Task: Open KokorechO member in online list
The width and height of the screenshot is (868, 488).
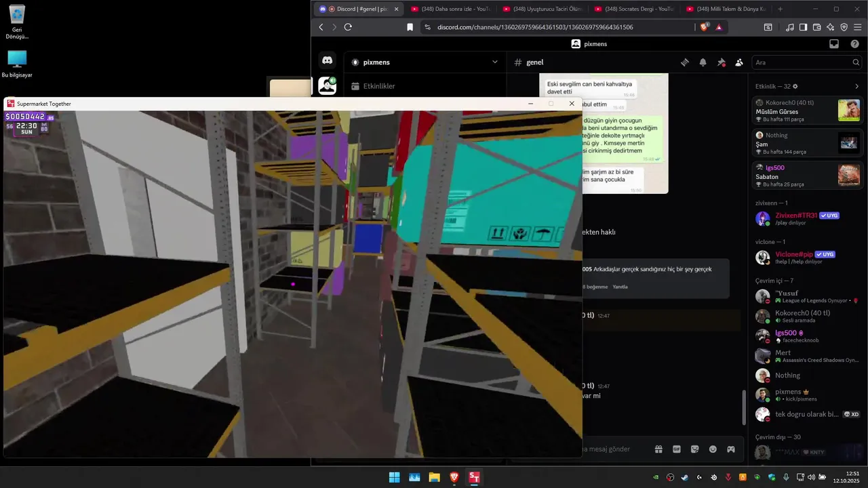Action: 808,317
